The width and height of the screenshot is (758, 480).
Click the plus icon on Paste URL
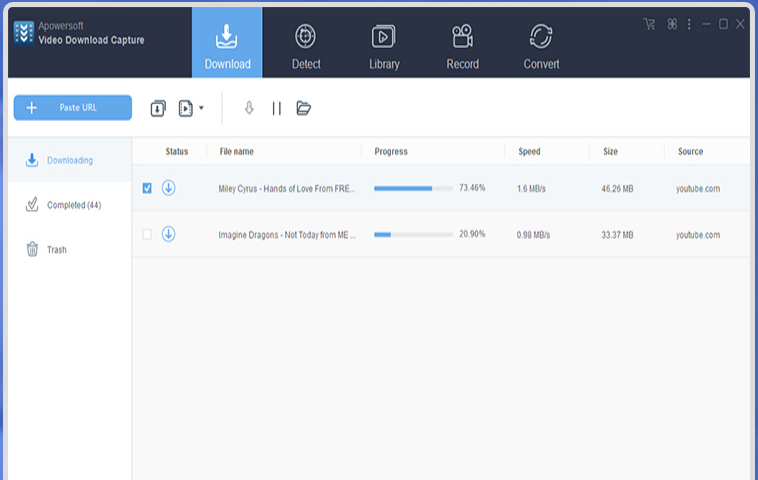tap(31, 107)
